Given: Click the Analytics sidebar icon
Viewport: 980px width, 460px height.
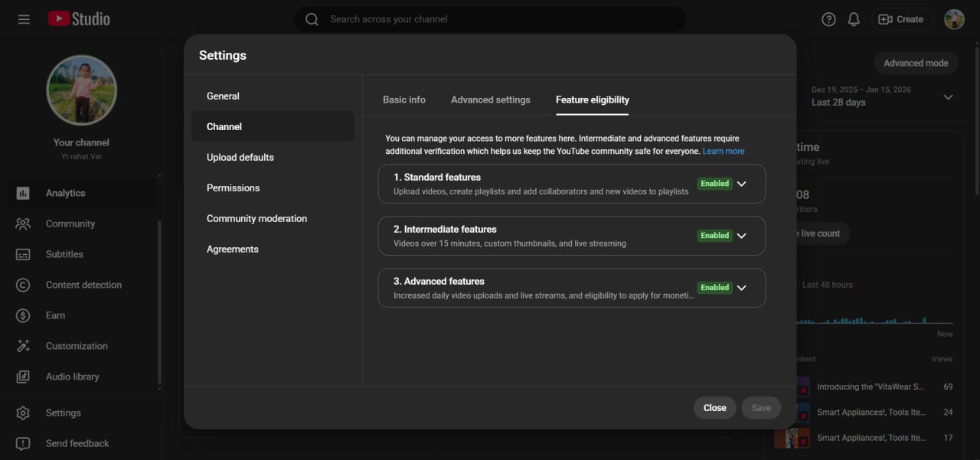Looking at the screenshot, I should pyautogui.click(x=23, y=194).
